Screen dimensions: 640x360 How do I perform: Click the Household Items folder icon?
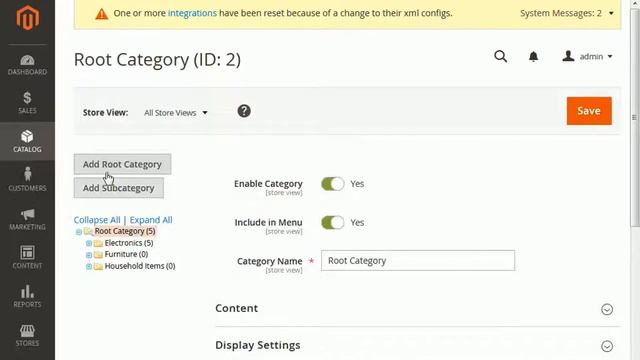click(x=98, y=267)
